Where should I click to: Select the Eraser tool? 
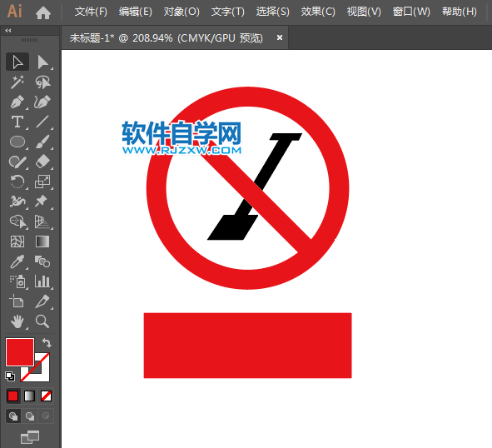coord(42,162)
